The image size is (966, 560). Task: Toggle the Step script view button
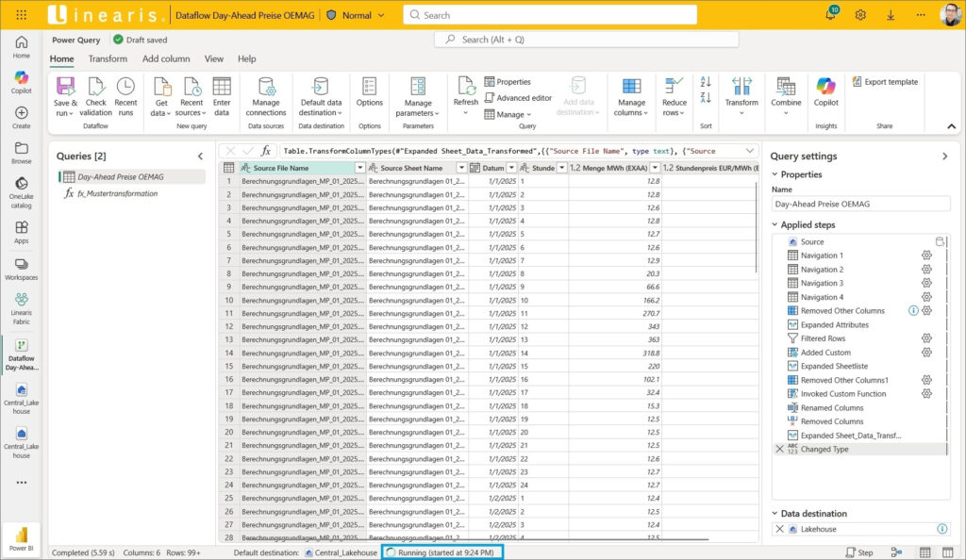point(859,552)
